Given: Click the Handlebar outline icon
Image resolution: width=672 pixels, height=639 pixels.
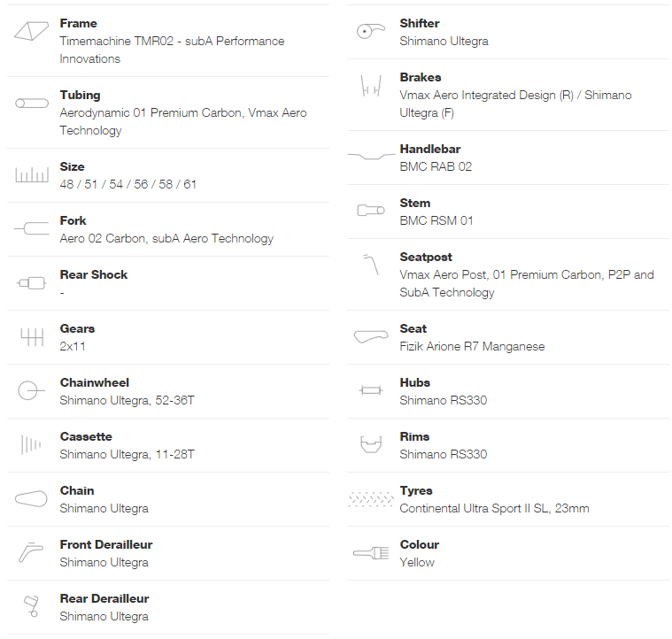Looking at the screenshot, I should (371, 156).
